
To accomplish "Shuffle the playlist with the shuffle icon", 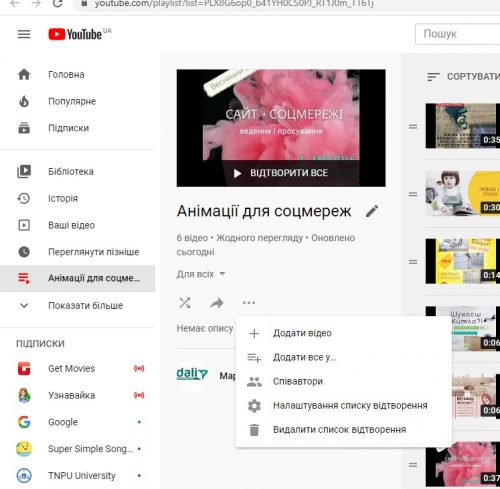I will point(185,303).
